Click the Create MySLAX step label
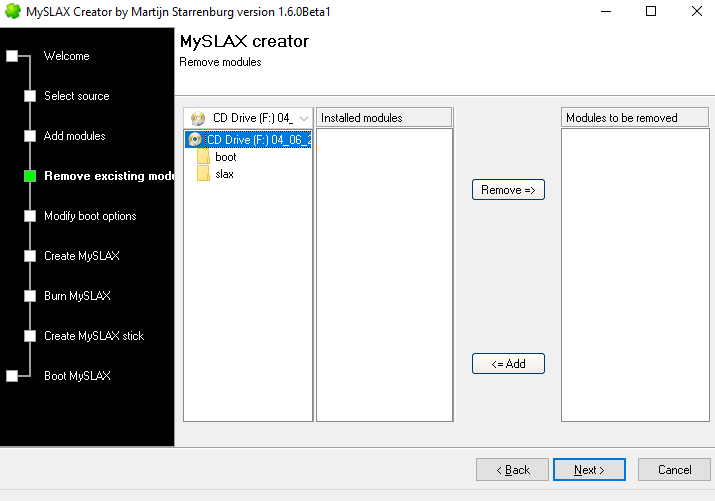This screenshot has height=501, width=715. click(x=82, y=256)
